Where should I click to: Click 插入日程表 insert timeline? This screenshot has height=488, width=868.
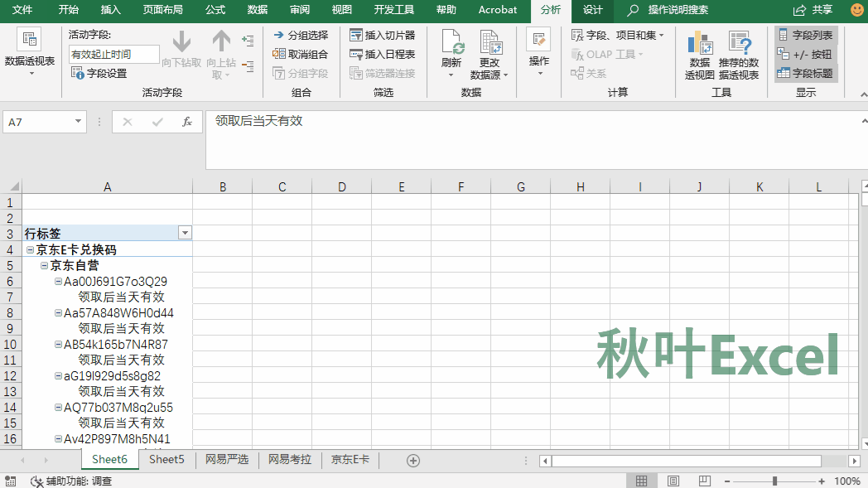(383, 55)
